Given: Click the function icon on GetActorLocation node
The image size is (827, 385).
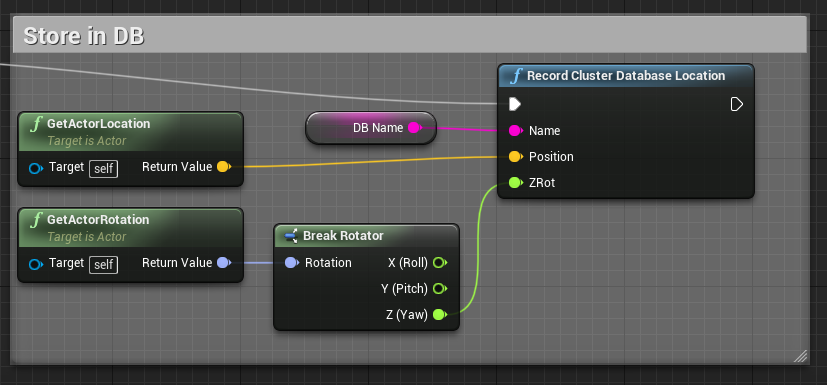Looking at the screenshot, I should 36,124.
